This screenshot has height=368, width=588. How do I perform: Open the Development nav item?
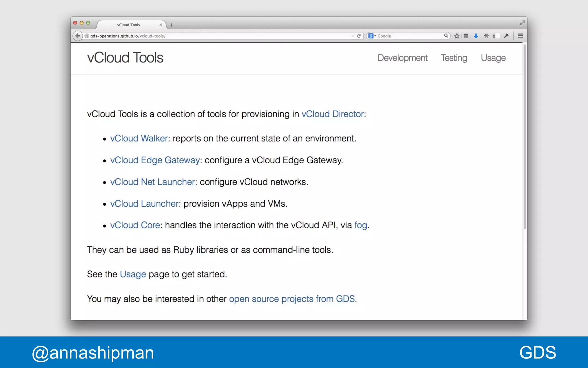tap(402, 58)
